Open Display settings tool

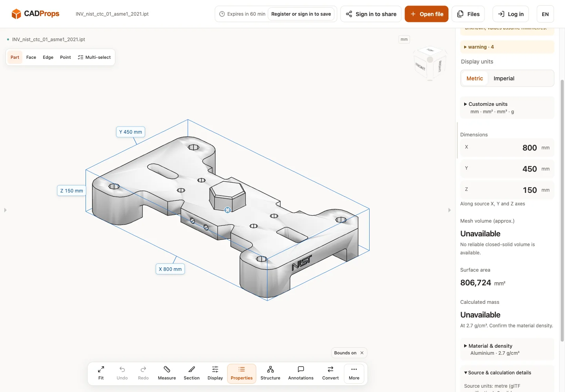215,373
